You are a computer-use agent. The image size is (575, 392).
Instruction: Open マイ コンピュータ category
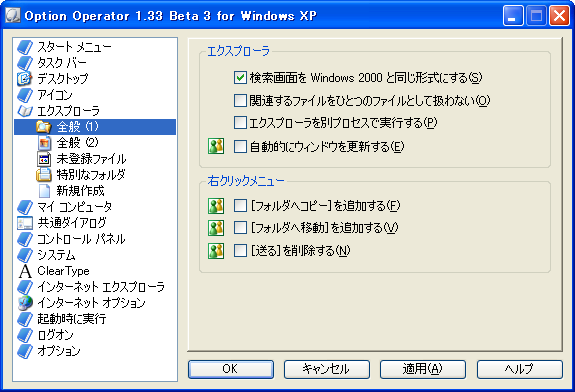(x=75, y=207)
